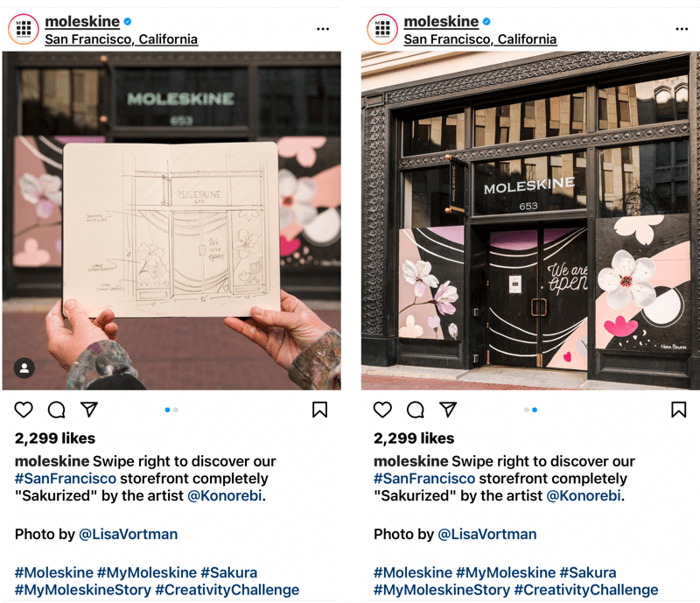Image resolution: width=700 pixels, height=603 pixels.
Task: Like the left Moleskine post
Action: tap(24, 410)
